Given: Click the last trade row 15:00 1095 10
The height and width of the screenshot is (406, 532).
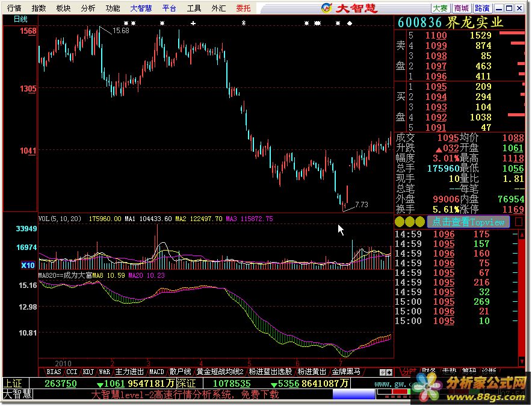Looking at the screenshot, I should coord(443,321).
